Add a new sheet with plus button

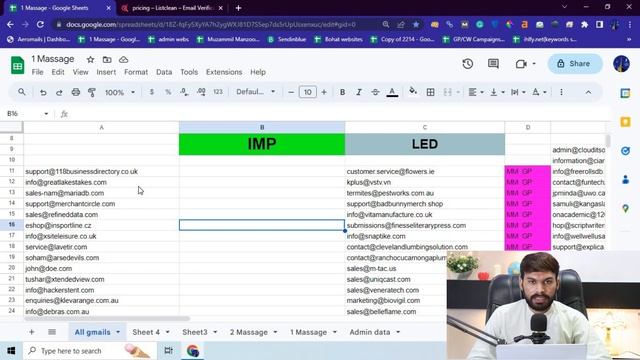(31, 332)
